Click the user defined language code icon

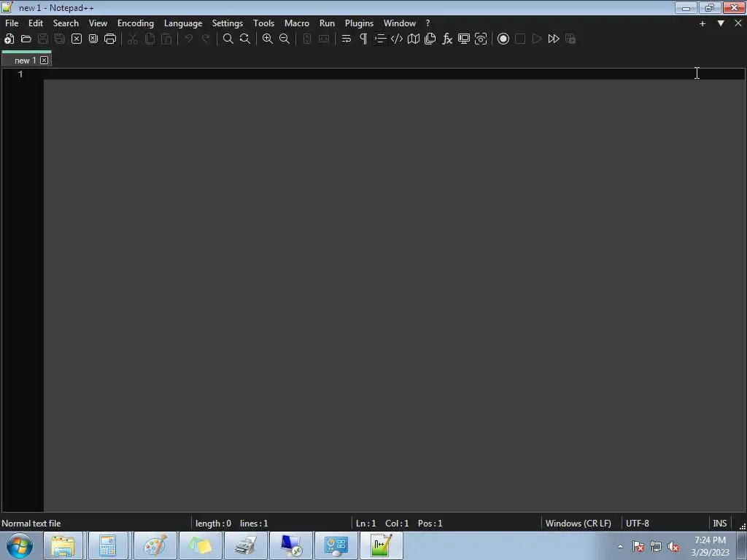pos(397,39)
